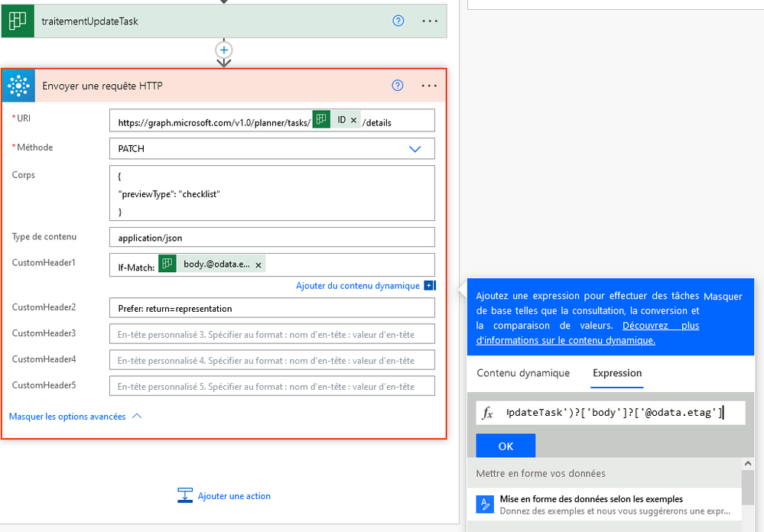
Task: Select the ID dynamic token in URI
Action: click(x=336, y=119)
